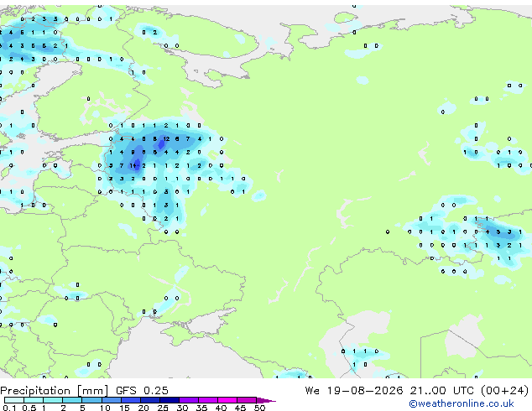532x411 pixels.
Task: Click the '25' legend scale label
Action: pyautogui.click(x=163, y=408)
